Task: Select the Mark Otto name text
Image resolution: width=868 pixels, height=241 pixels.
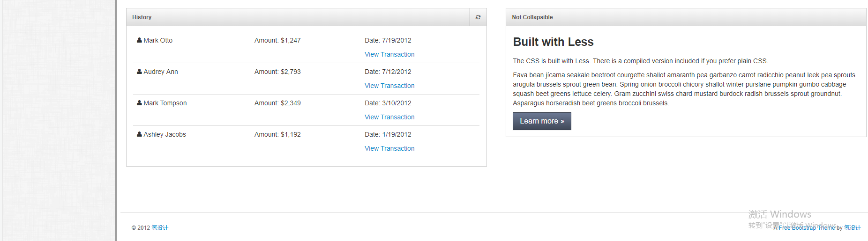Action: [x=158, y=40]
